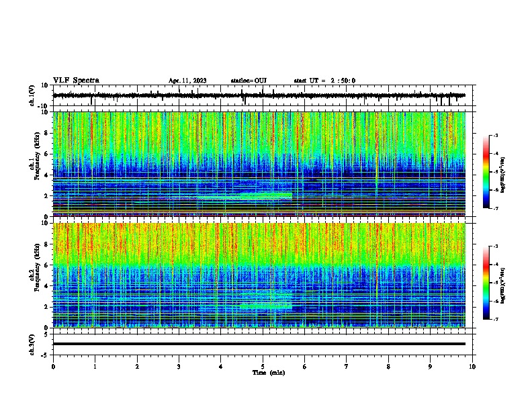Click the 'Time (min)' axis title
This screenshot has height=411, width=532.
point(269,373)
